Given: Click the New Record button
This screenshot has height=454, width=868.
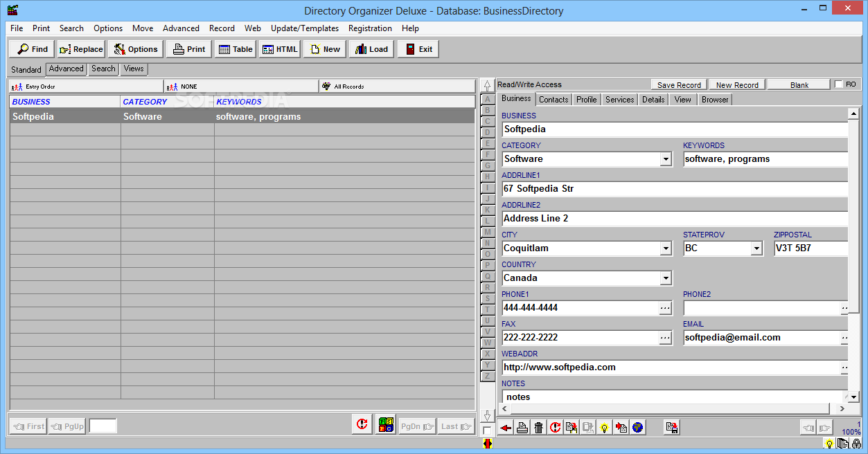Looking at the screenshot, I should (737, 85).
